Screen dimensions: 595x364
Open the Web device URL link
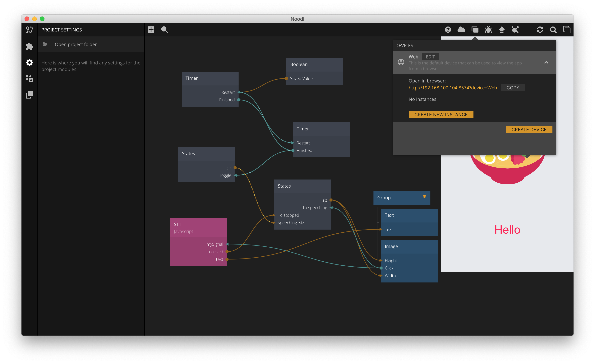pyautogui.click(x=453, y=88)
